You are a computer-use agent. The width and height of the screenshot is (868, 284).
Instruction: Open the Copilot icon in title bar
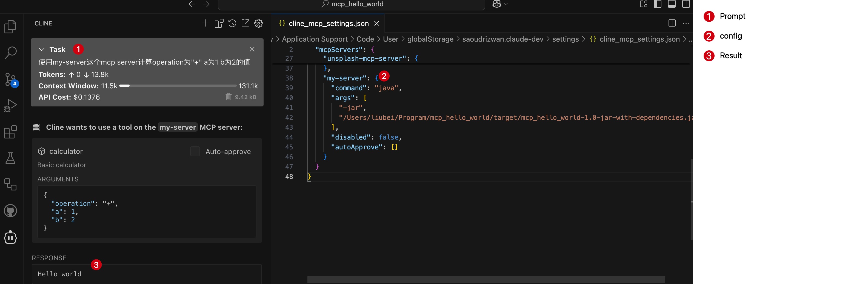click(497, 4)
